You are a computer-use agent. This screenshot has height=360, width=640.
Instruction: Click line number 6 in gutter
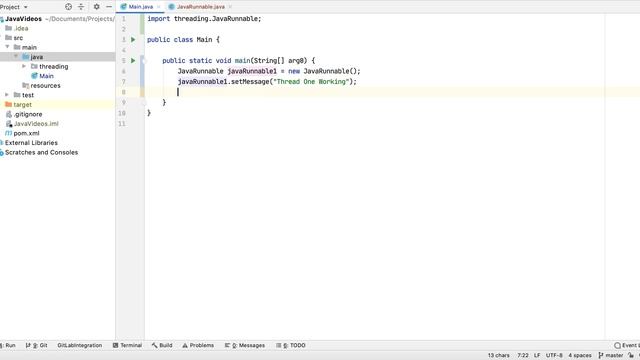point(124,71)
